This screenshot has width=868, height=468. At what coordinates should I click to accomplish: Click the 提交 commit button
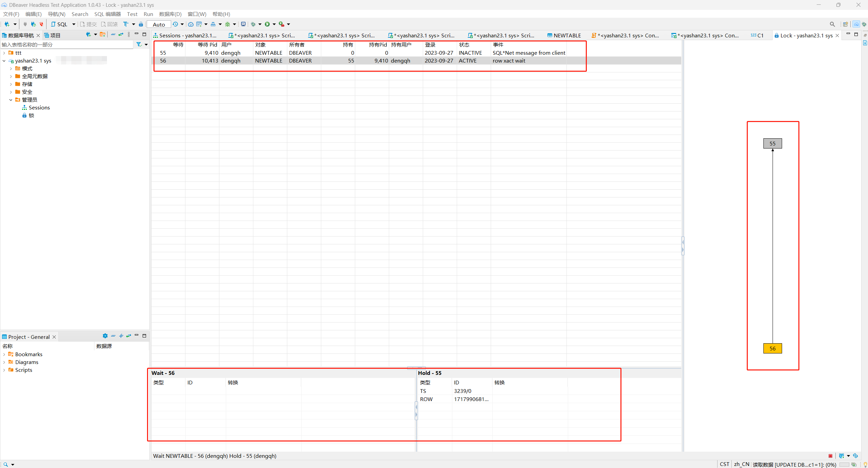coord(88,24)
